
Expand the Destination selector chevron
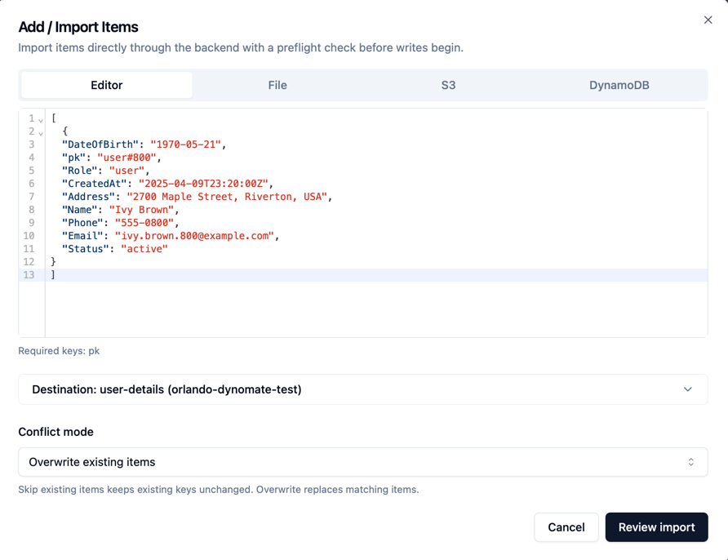click(x=687, y=389)
